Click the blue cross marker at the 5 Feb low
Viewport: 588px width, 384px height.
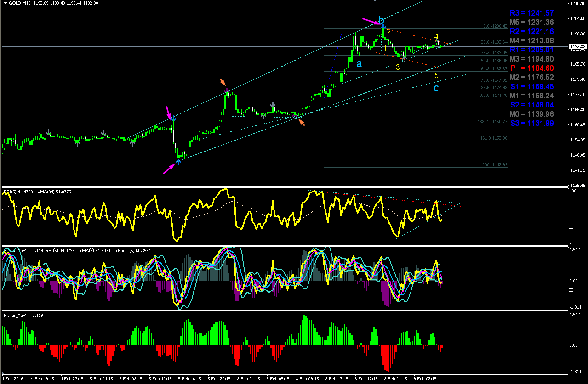[x=179, y=161]
